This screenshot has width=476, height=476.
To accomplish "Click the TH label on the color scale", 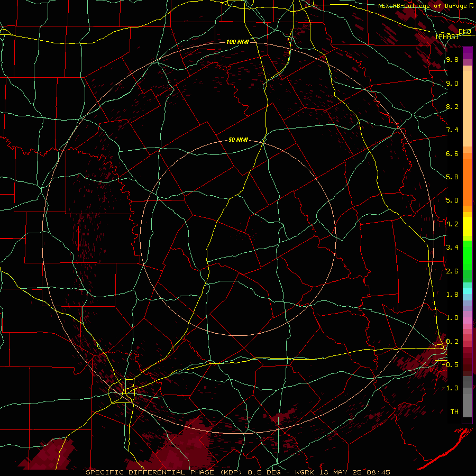I will [454, 412].
